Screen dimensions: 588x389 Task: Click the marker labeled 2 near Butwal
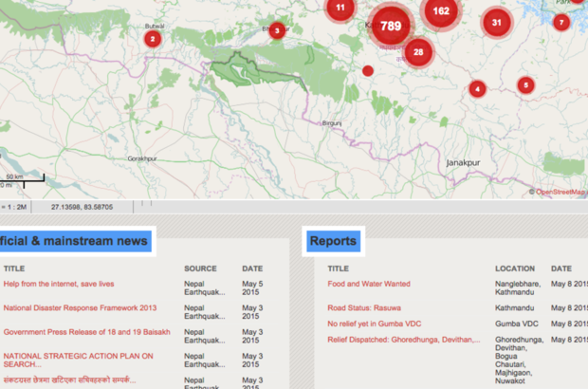(x=152, y=39)
